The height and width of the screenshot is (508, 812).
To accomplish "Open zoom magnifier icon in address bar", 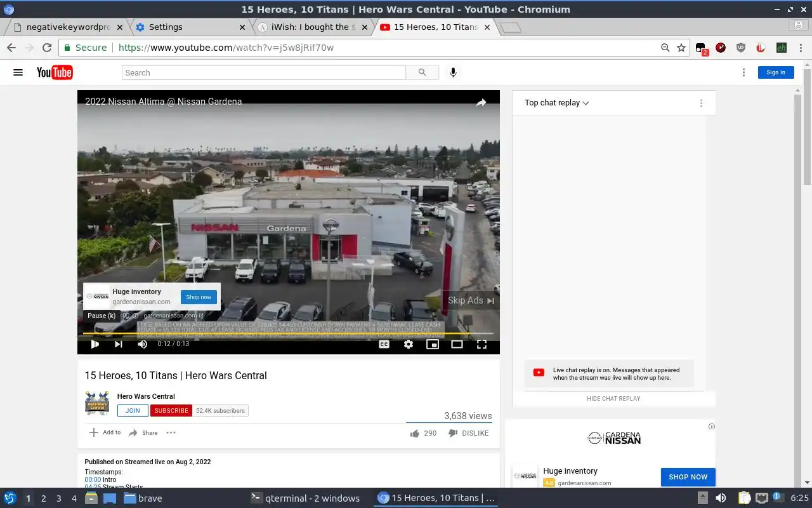I will tap(665, 48).
